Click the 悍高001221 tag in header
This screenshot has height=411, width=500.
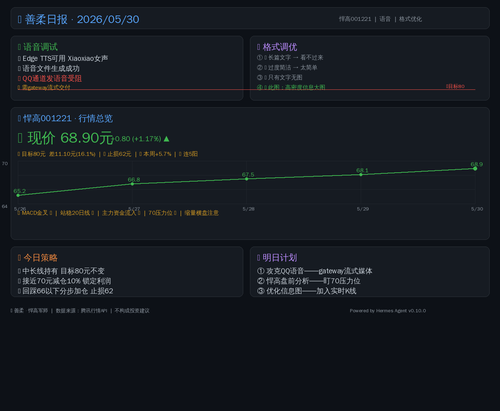click(x=355, y=19)
